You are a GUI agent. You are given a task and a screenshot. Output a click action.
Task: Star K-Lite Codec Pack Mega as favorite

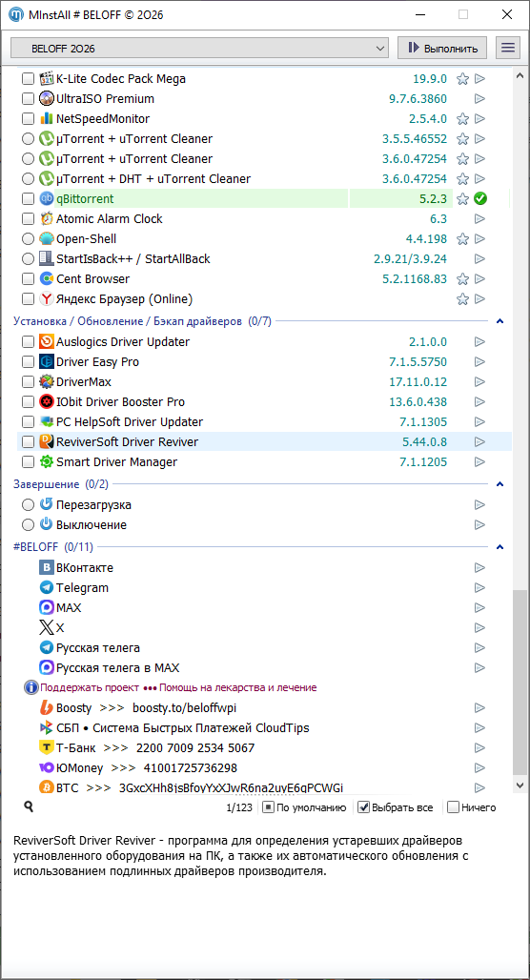(462, 79)
